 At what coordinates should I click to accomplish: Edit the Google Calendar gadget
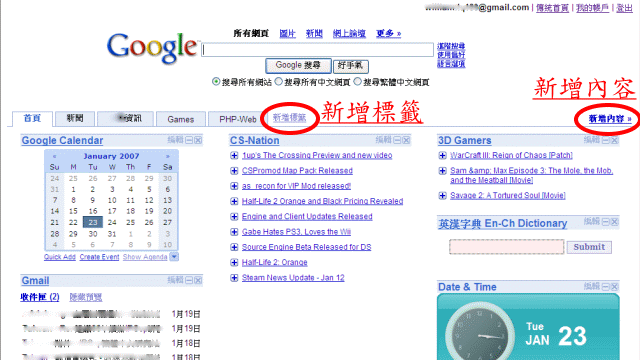pyautogui.click(x=175, y=140)
